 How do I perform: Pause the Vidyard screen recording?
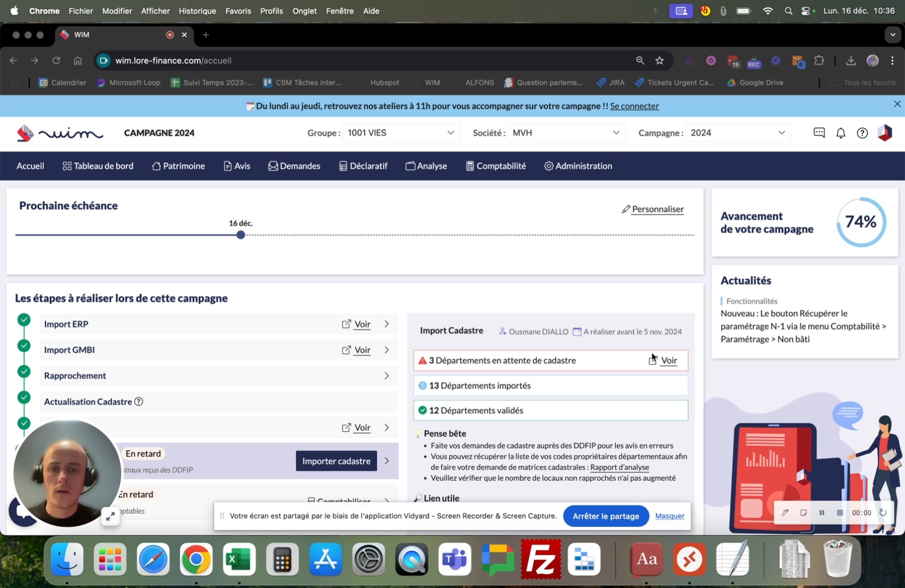pyautogui.click(x=822, y=512)
